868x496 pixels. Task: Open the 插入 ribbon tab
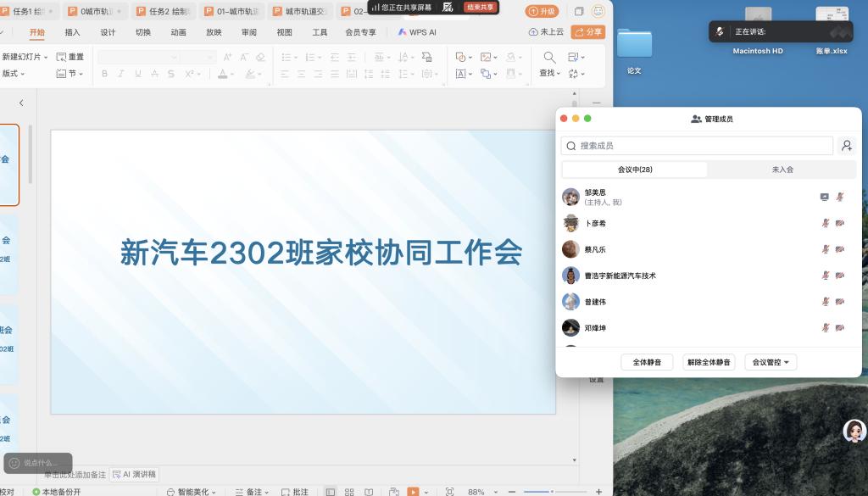tap(72, 32)
